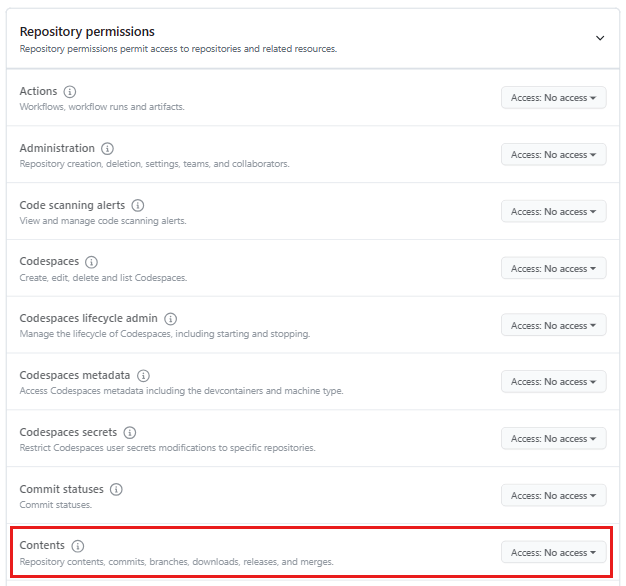The image size is (626, 586).
Task: Click info icon beside Codespaces metadata
Action: tap(143, 376)
